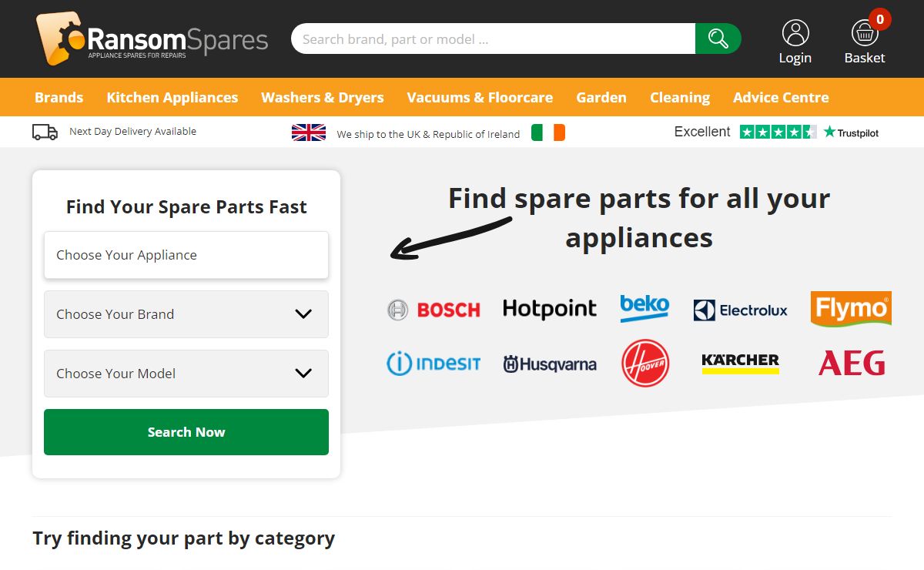
Task: Click the Ransom Spares logo
Action: [x=152, y=39]
